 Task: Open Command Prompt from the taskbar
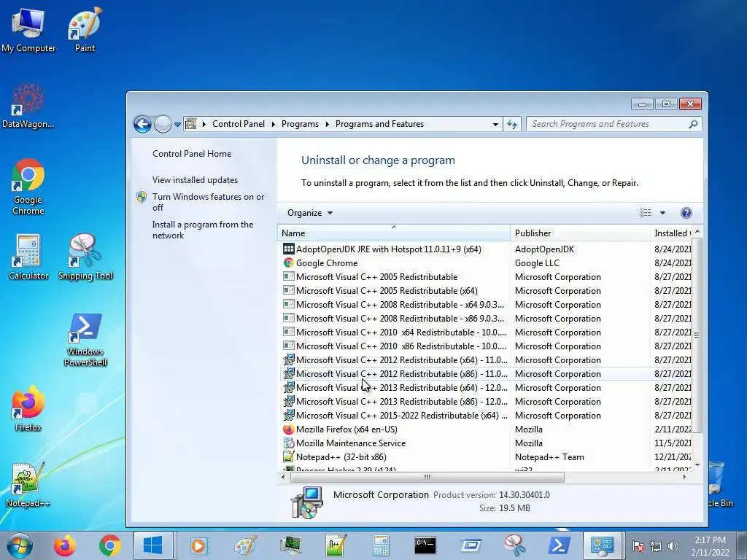tap(425, 545)
